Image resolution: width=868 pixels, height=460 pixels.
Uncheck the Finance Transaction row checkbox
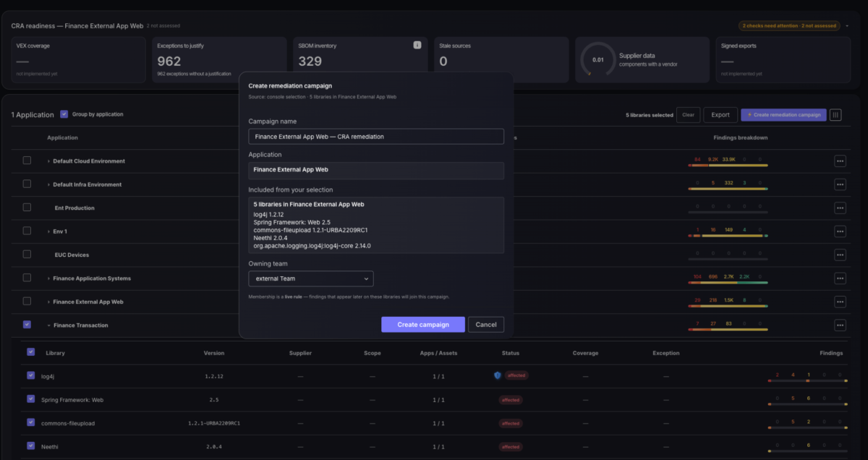27,325
